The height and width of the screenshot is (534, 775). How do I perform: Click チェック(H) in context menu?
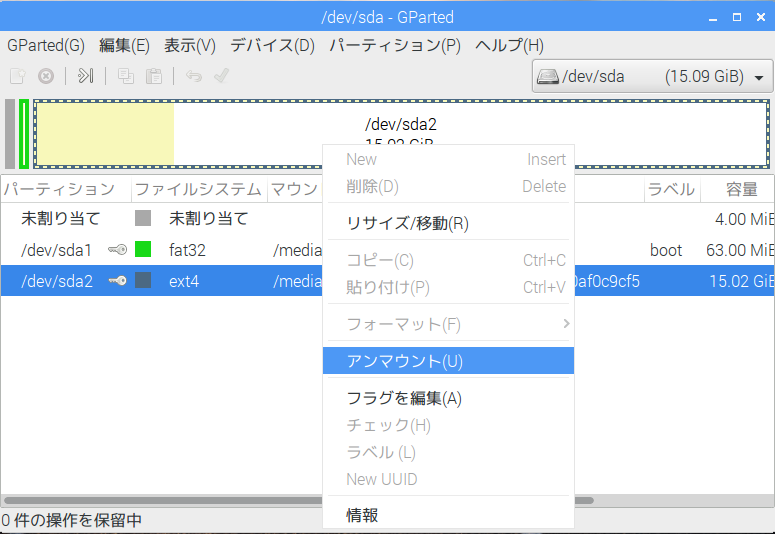pyautogui.click(x=448, y=425)
